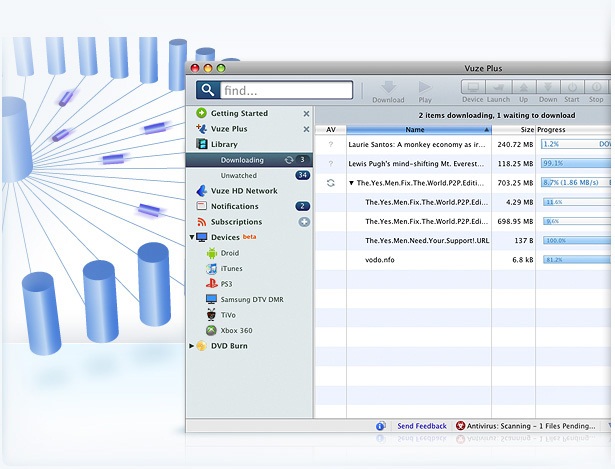Click the Download toolbar arrow icon
This screenshot has height=469, width=615.
pos(388,87)
